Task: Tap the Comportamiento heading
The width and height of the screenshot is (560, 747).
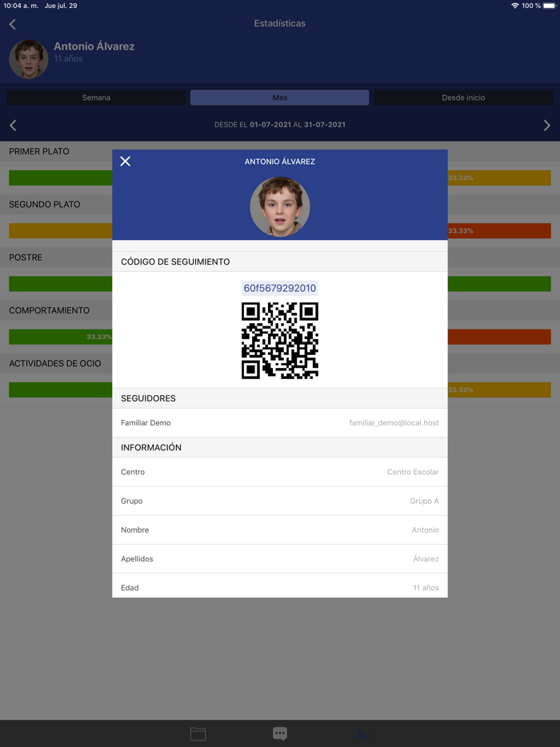Action: tap(49, 310)
